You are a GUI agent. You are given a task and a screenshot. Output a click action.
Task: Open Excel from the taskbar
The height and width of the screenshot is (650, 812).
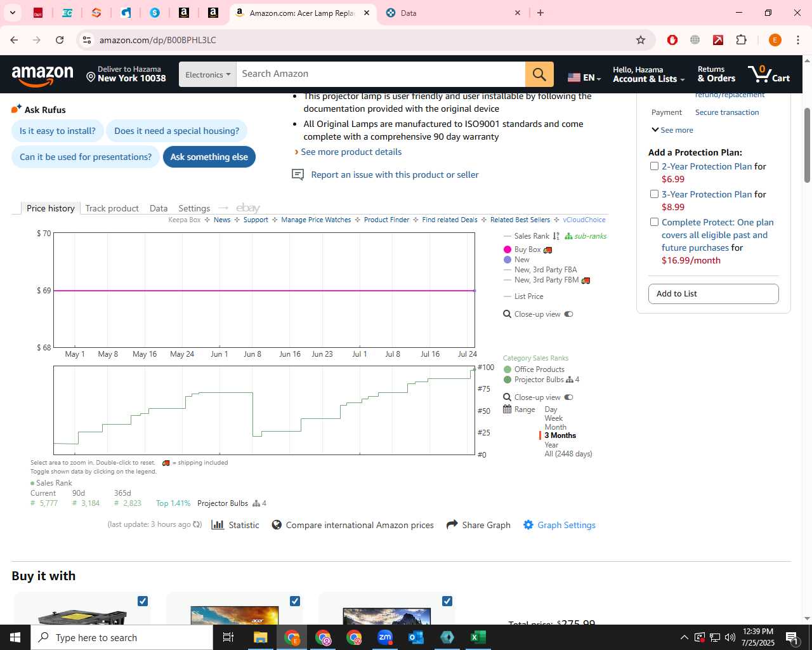click(478, 637)
